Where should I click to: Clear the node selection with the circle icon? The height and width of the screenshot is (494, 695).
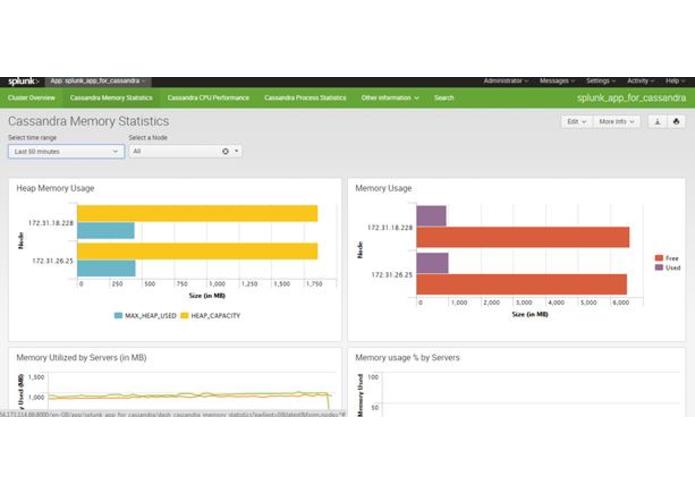225,152
